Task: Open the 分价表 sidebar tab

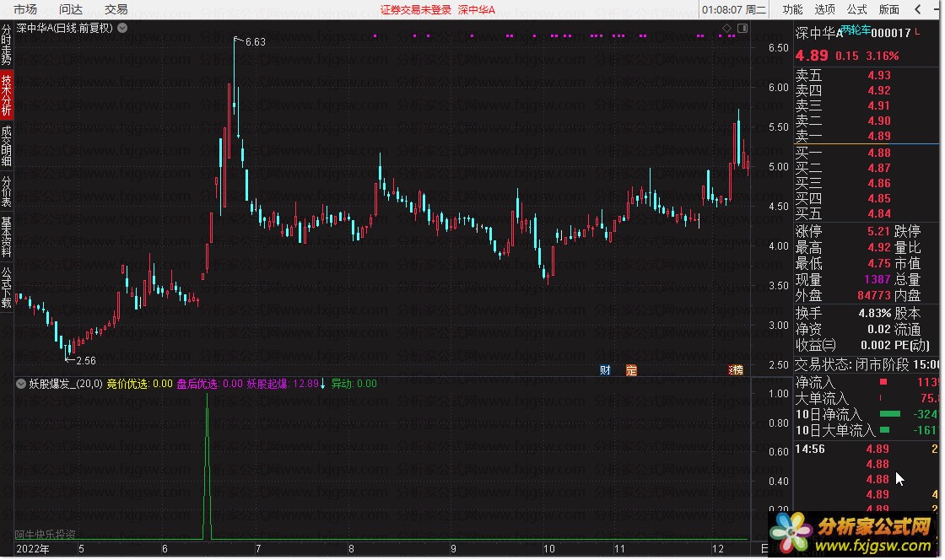Action: [7, 191]
